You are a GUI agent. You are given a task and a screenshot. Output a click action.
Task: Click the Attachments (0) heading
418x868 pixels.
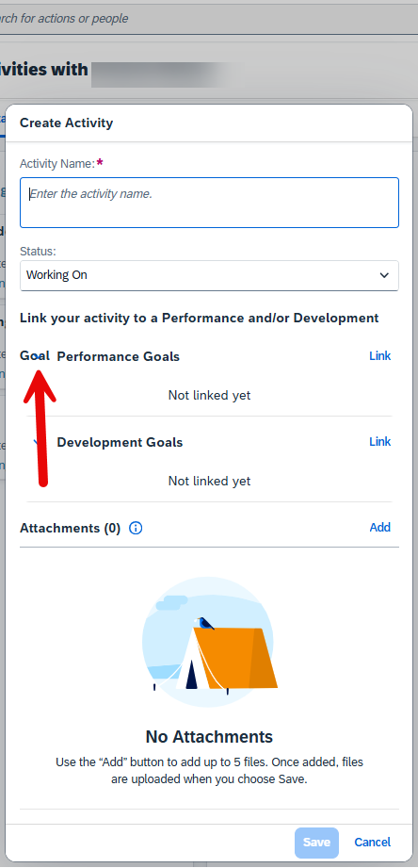point(71,528)
